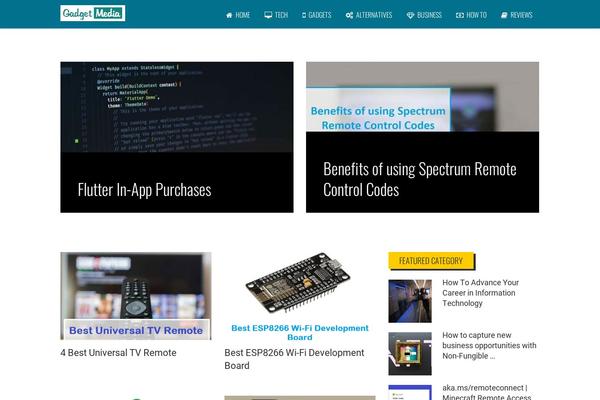Open the 4 Best Universal TV Remote link
Image resolution: width=600 pixels, height=400 pixels.
[118, 353]
